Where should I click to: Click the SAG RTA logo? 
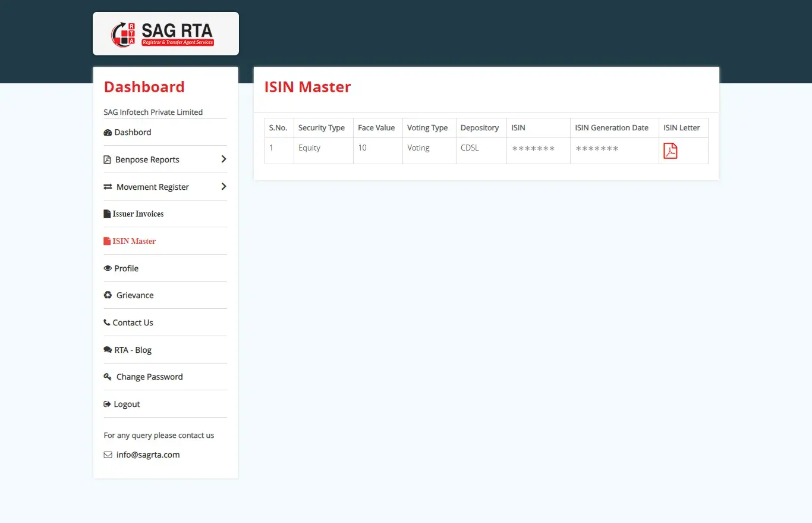tap(165, 34)
